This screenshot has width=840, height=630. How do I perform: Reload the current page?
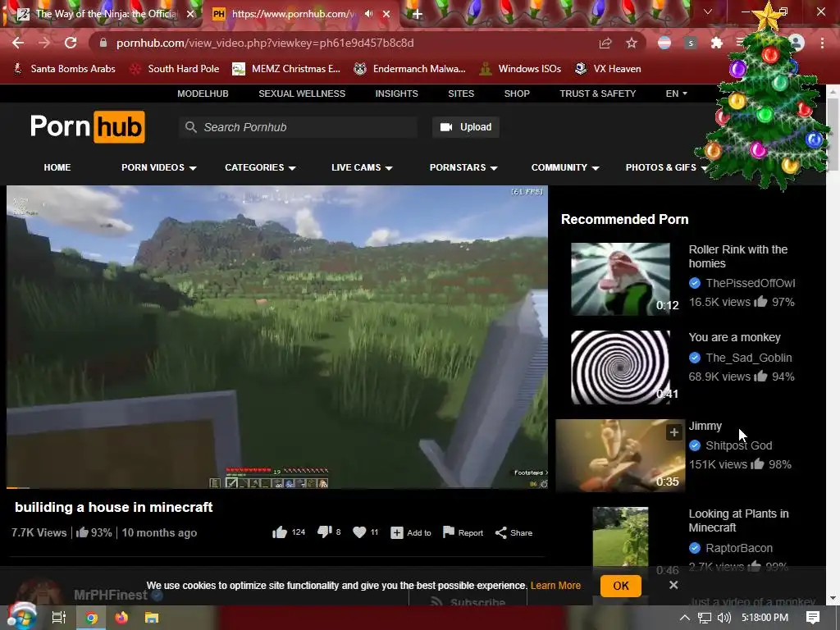(71, 43)
